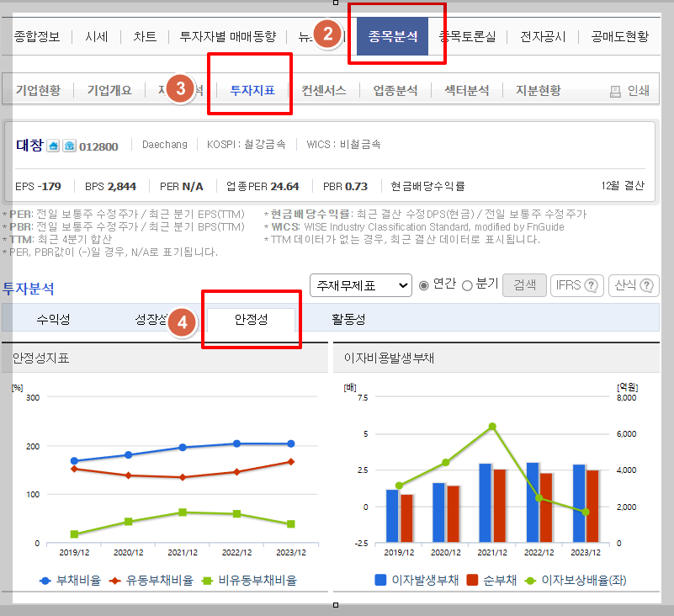Image resolution: width=674 pixels, height=616 pixels.
Task: Open the 업종분석 sub-tab
Action: (x=395, y=90)
